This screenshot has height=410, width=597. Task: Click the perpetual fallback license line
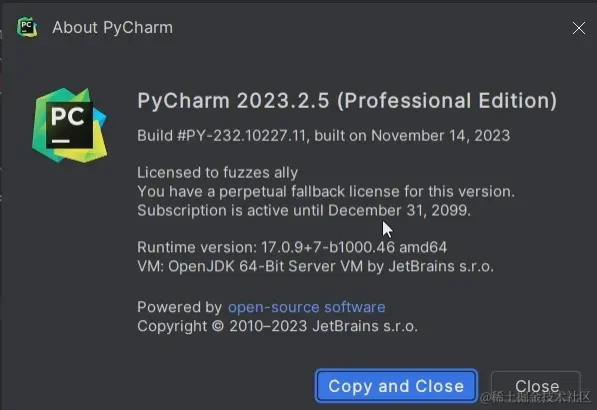point(326,191)
